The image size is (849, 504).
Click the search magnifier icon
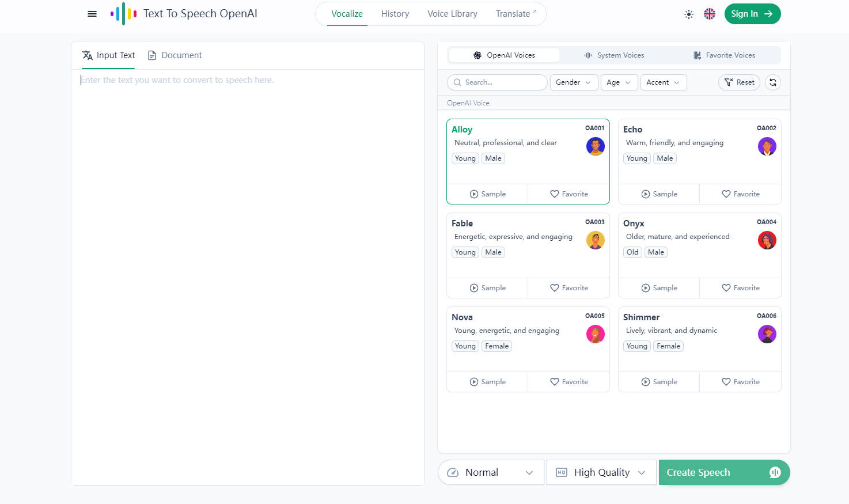457,82
